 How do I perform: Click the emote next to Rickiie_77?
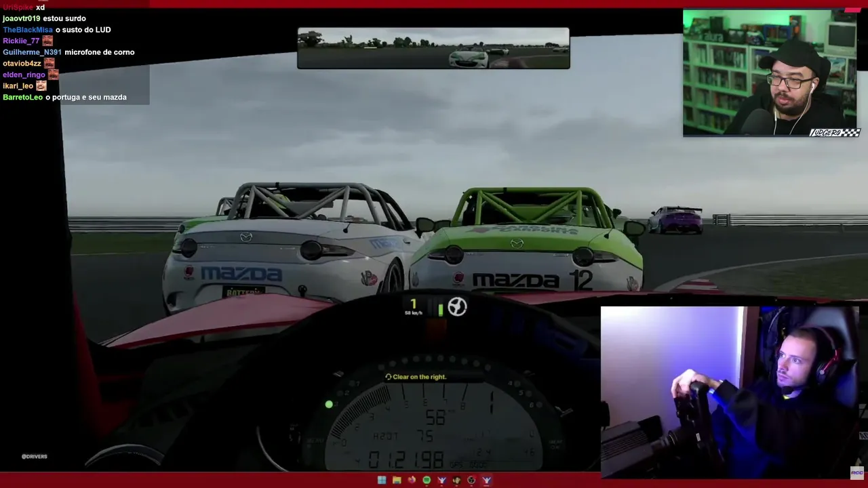[47, 41]
